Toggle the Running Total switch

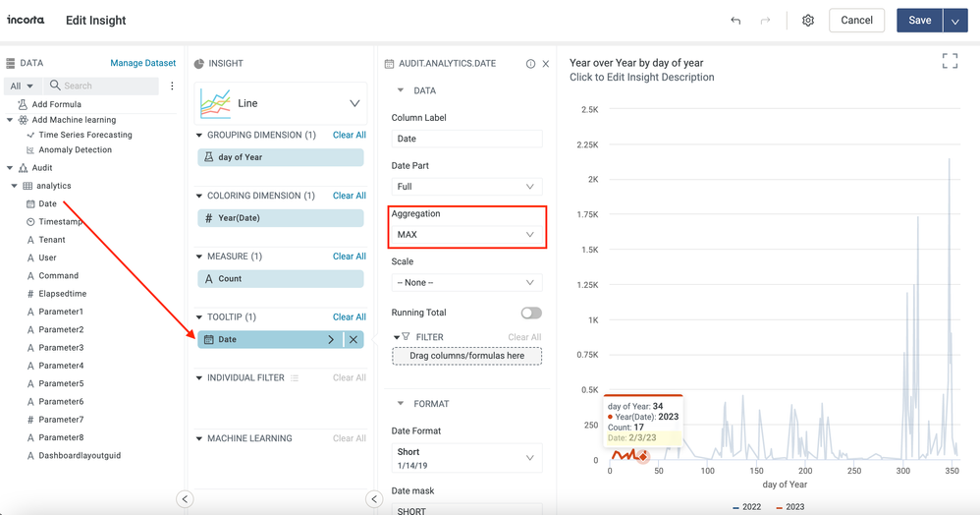click(x=531, y=313)
